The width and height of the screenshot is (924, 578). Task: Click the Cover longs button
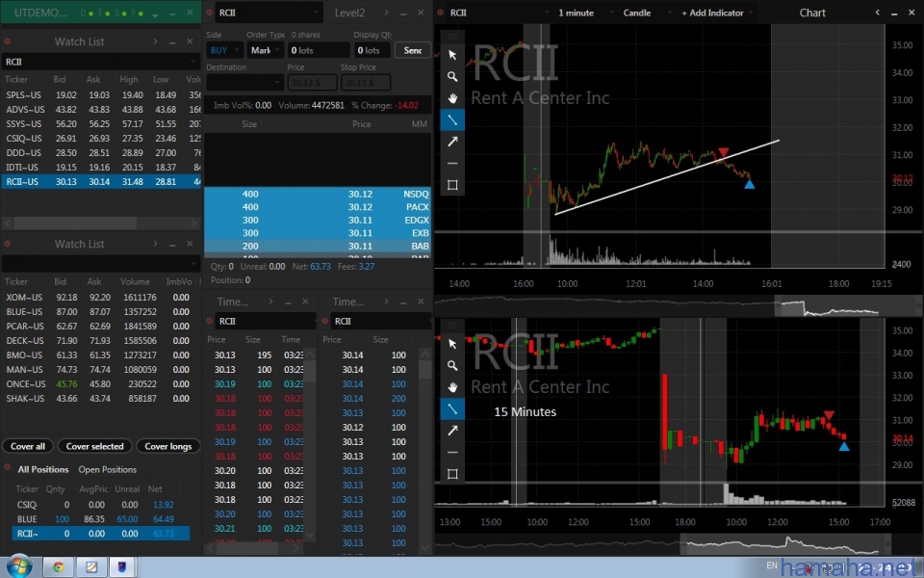coord(168,446)
